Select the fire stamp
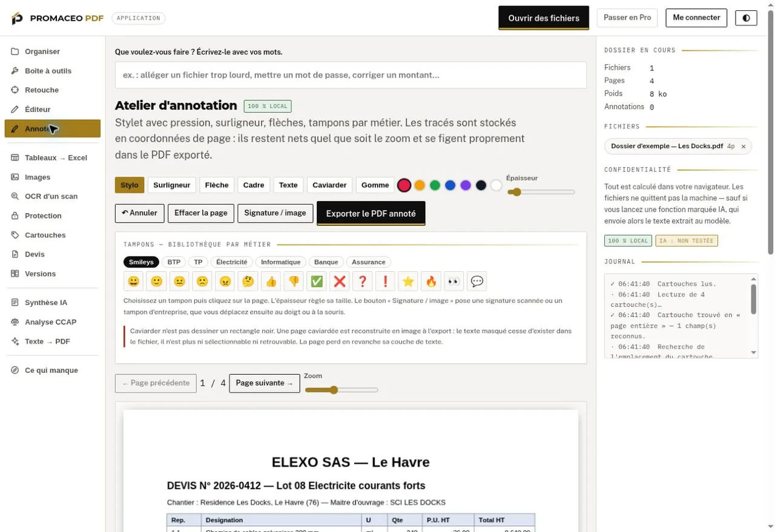This screenshot has width=775, height=532. tap(431, 281)
